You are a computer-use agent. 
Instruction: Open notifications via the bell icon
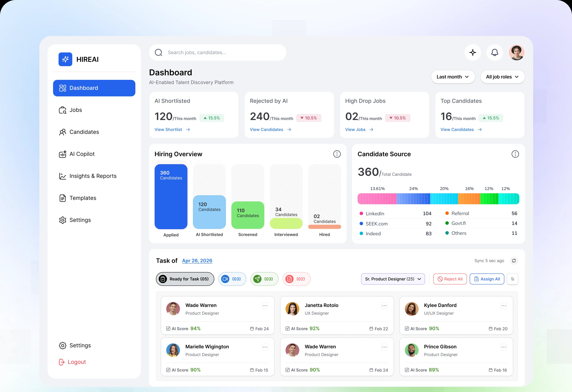click(x=495, y=52)
